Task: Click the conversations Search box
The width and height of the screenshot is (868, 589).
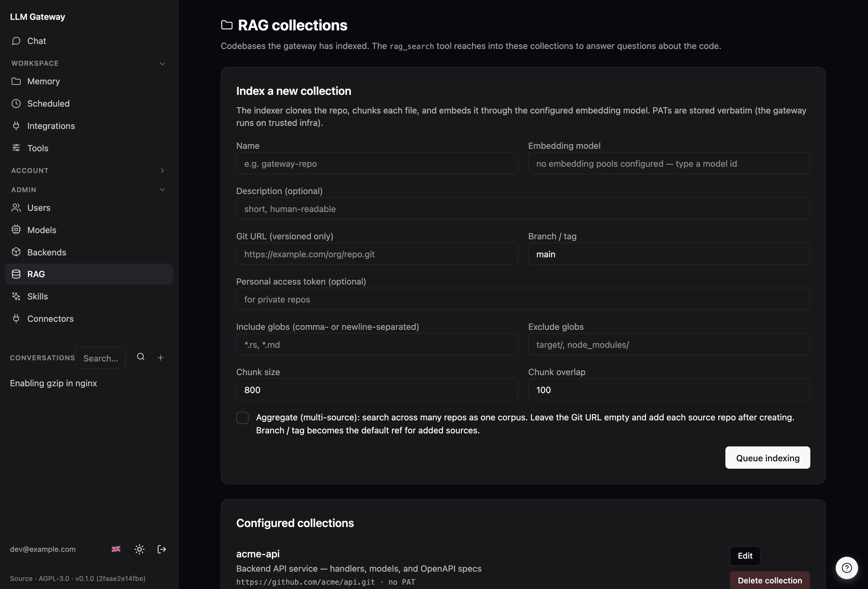Action: click(100, 358)
